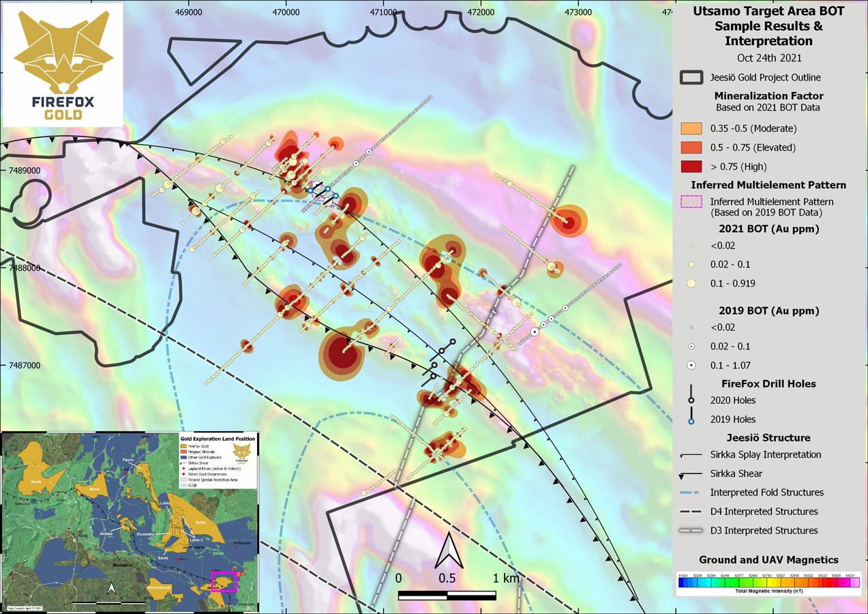The image size is (868, 614).
Task: Click the Interpreted Fold Structures blue dashed symbol
Action: (691, 493)
